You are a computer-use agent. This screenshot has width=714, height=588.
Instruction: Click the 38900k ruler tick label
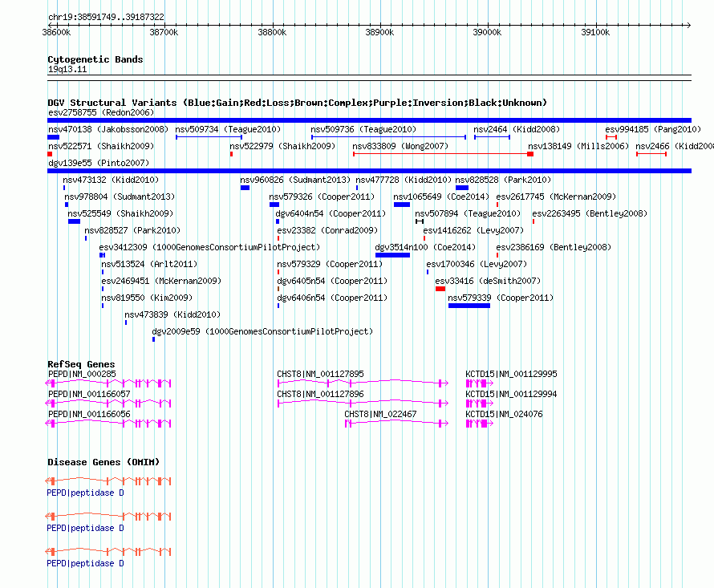379,32
